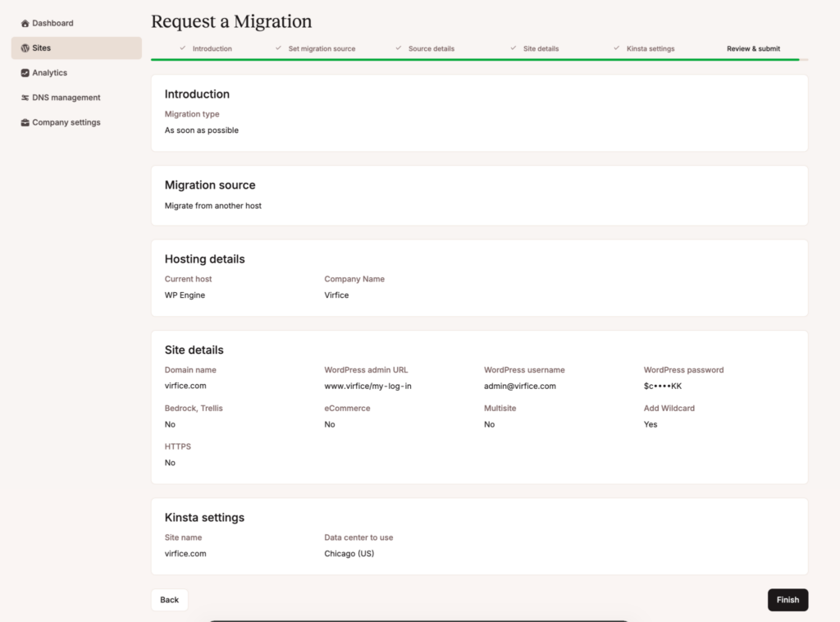Viewport: 840px width, 622px height.
Task: Click the checkmark beside the Introduction step
Action: pyautogui.click(x=181, y=48)
